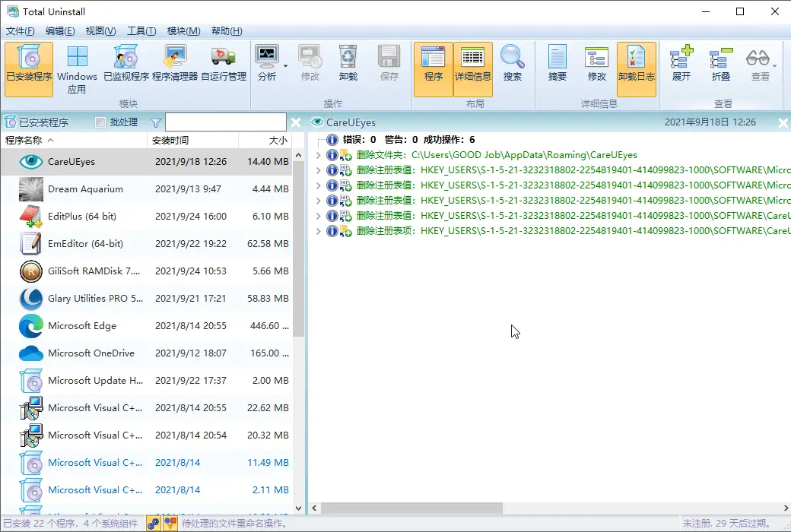Open the 工具(T) menu
791x532 pixels.
click(141, 30)
